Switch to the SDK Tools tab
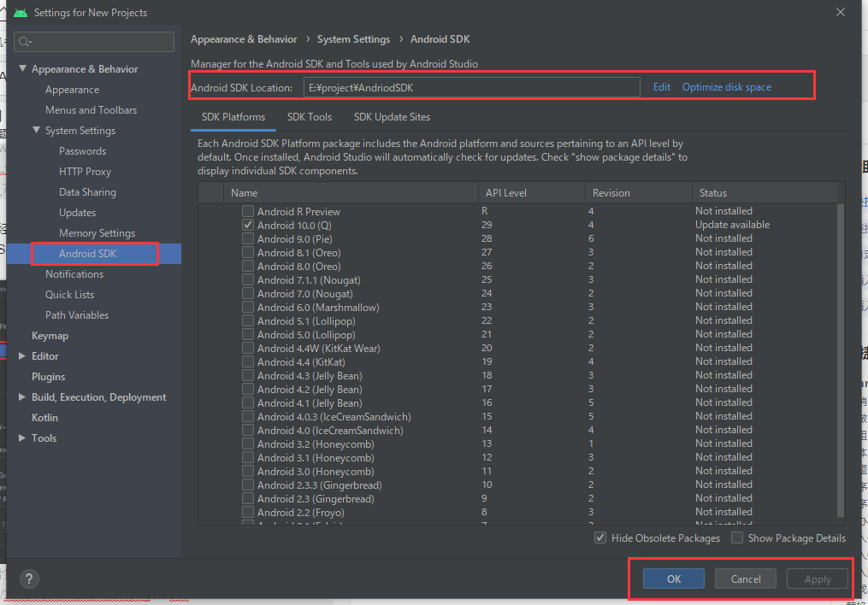The image size is (868, 605). tap(310, 117)
